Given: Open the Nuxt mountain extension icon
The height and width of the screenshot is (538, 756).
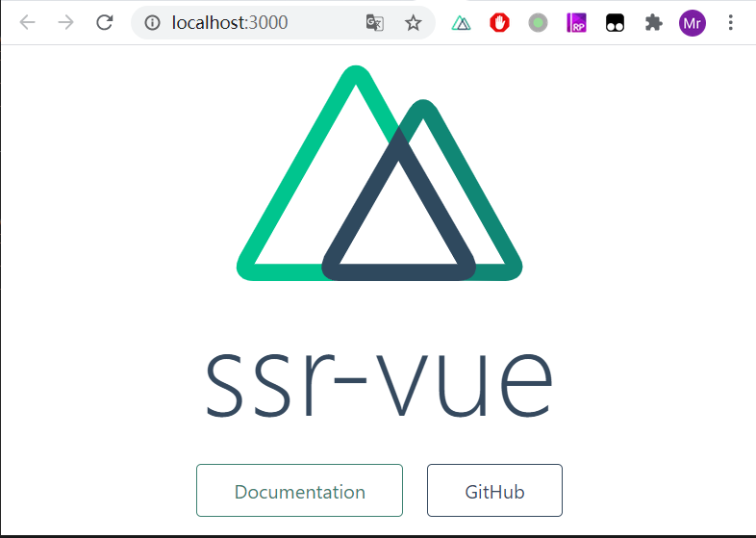Looking at the screenshot, I should (x=461, y=23).
